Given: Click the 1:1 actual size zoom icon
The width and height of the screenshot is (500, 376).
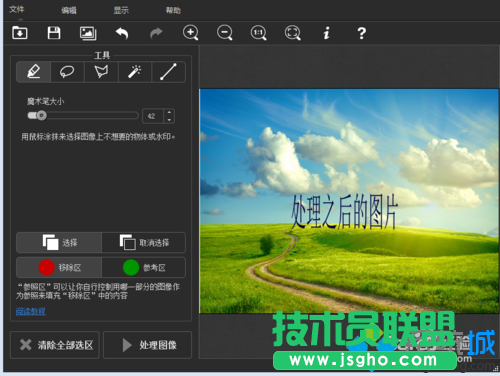Looking at the screenshot, I should coord(259,33).
